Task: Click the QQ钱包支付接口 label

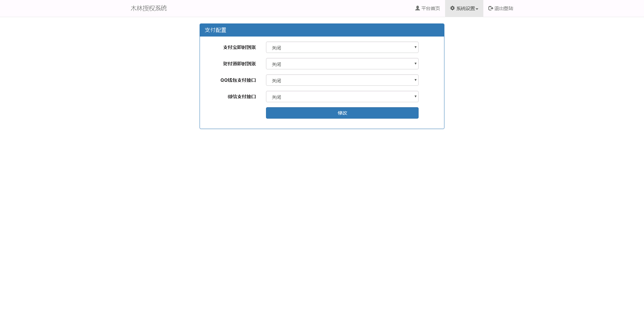Action: [x=238, y=80]
